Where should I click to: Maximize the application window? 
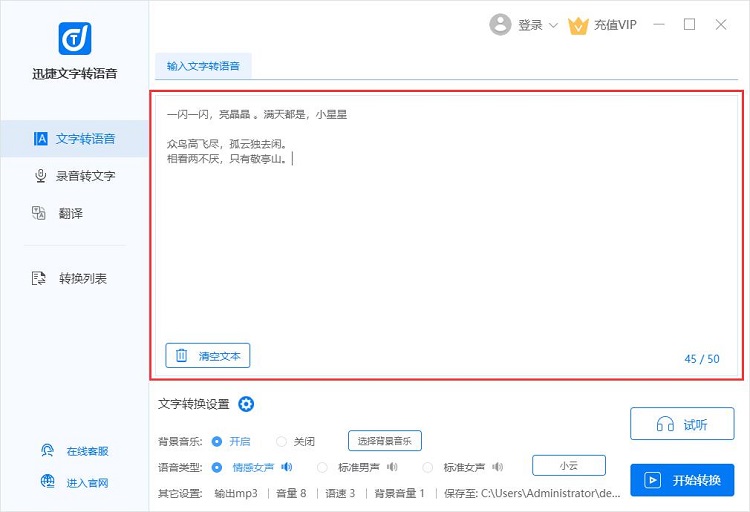coord(689,24)
